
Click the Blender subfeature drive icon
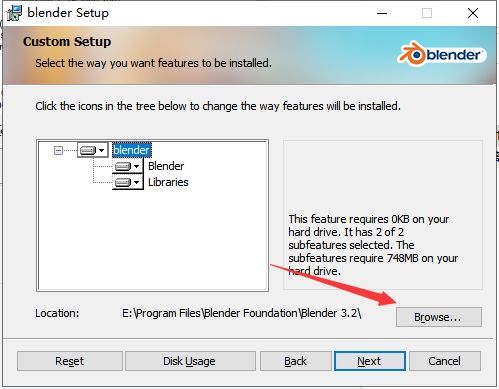coord(123,166)
